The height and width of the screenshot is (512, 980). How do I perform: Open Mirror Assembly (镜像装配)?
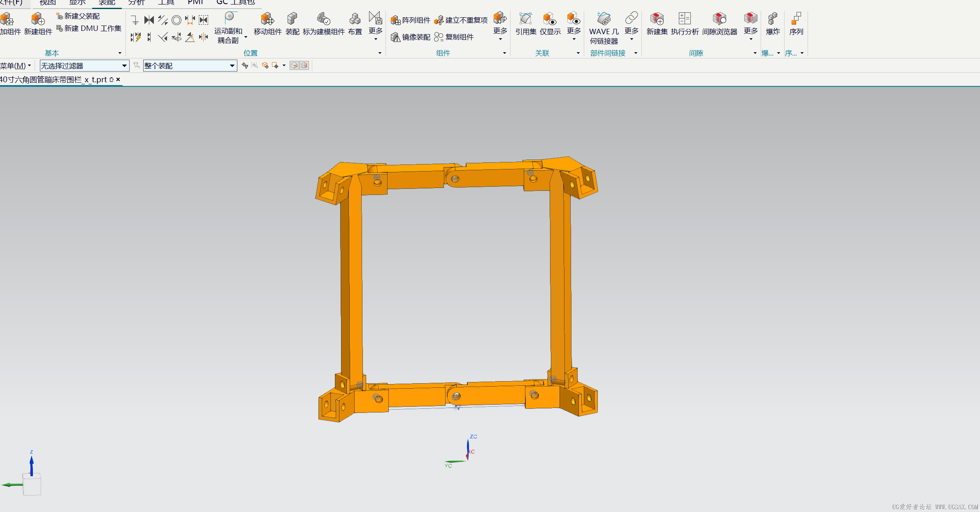(410, 37)
